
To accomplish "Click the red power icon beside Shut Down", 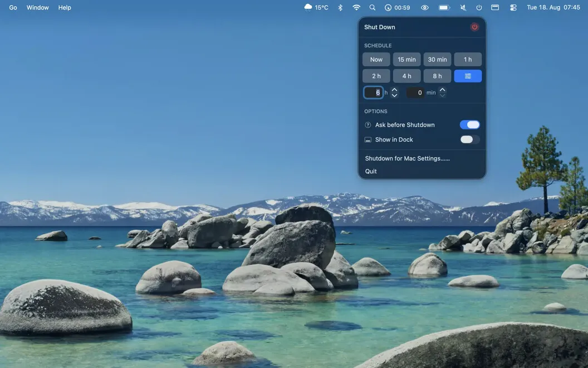I will point(474,27).
